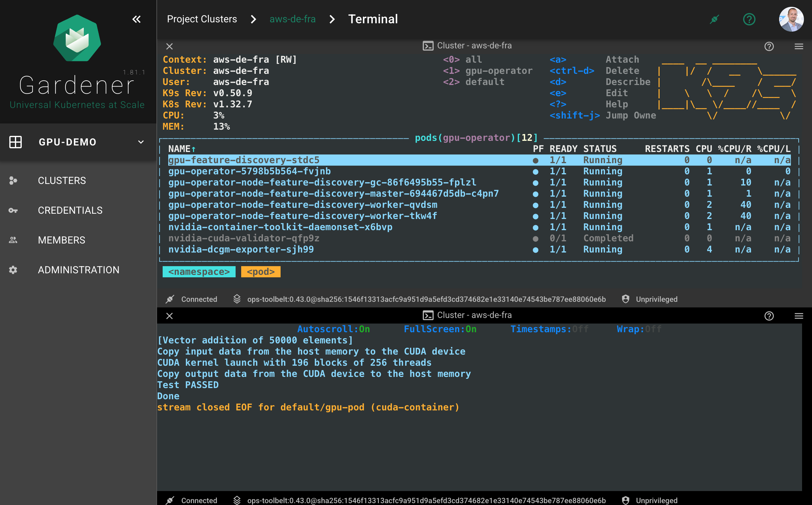This screenshot has height=505, width=812.
Task: Click RESTARTS column header
Action: [667, 149]
